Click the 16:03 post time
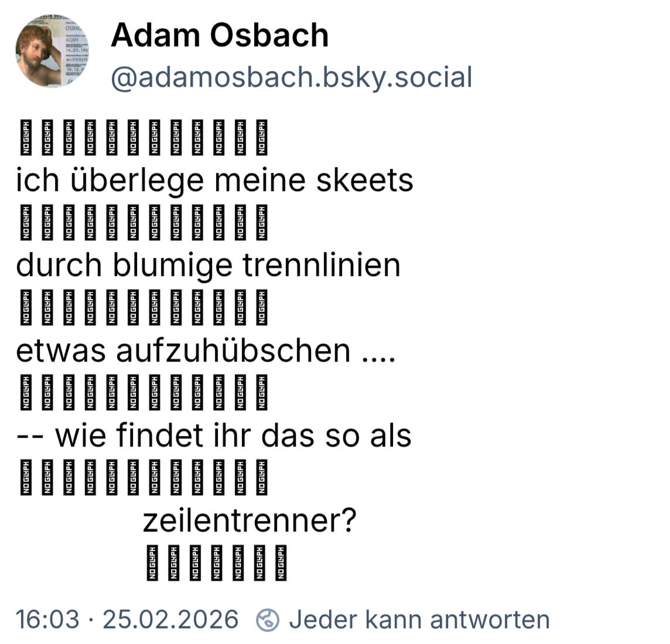This screenshot has width=670, height=644. pos(47,619)
